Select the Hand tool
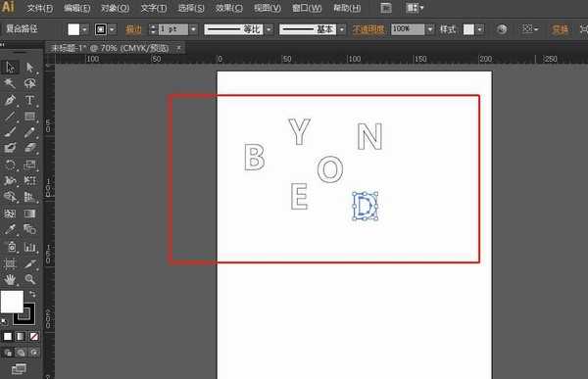 pyautogui.click(x=10, y=279)
